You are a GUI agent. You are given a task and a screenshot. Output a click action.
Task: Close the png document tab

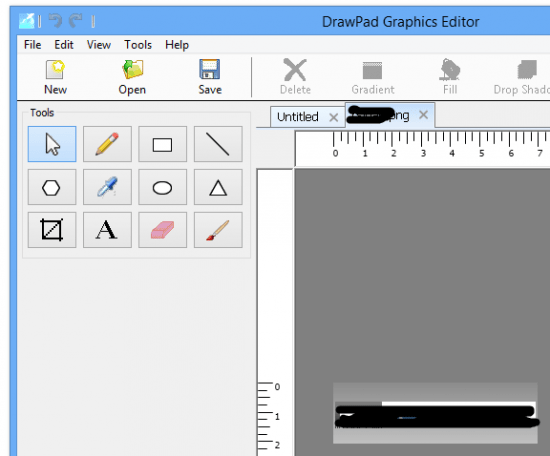pyautogui.click(x=423, y=115)
